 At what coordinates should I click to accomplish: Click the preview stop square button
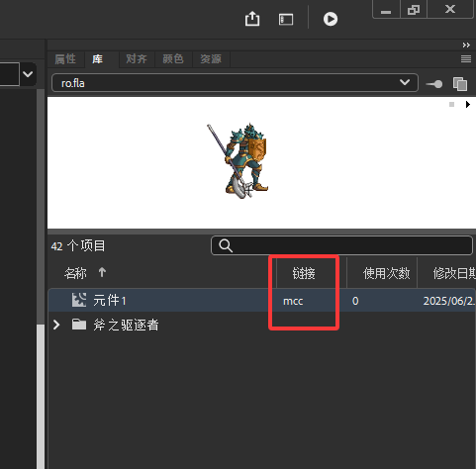pyautogui.click(x=451, y=105)
